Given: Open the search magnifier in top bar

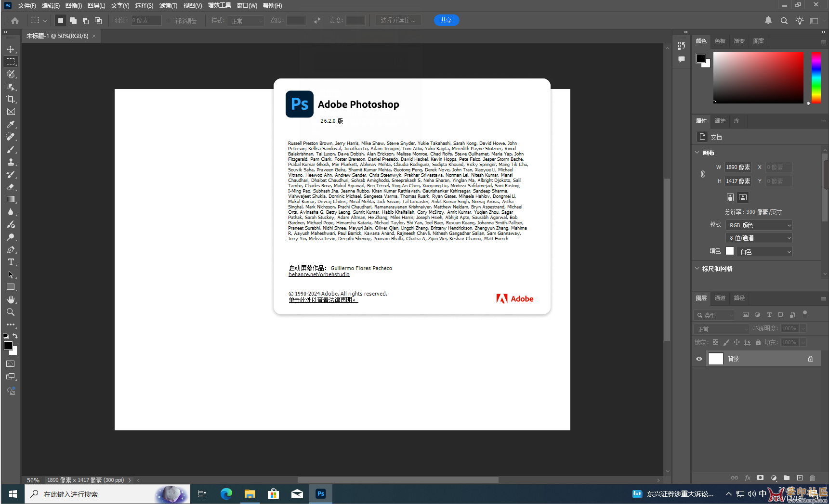Looking at the screenshot, I should (784, 21).
